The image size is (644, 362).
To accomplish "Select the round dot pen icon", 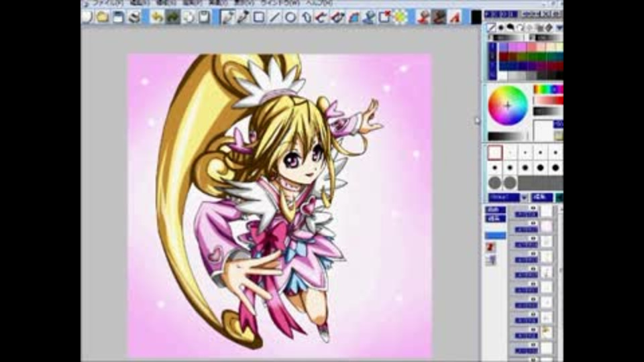I will 500,28.
